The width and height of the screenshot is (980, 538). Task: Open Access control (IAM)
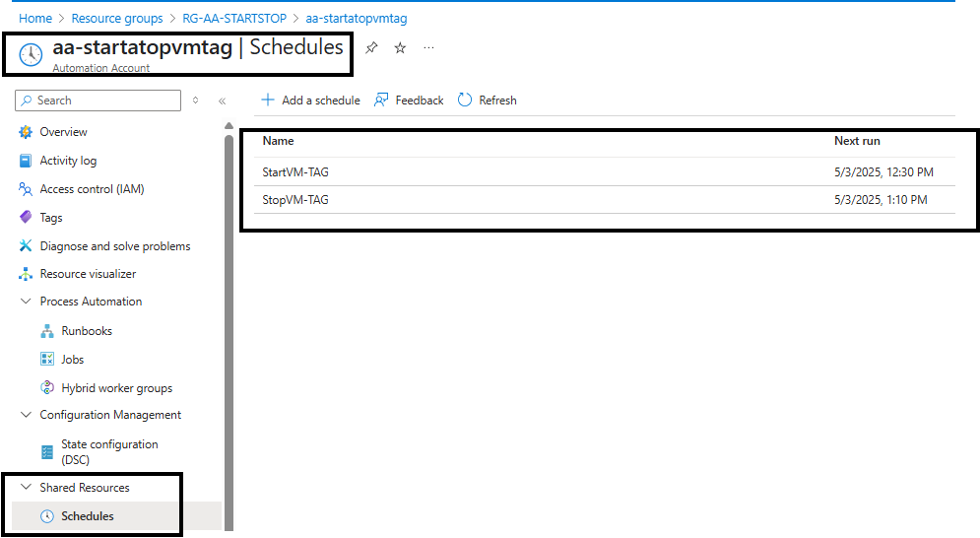point(92,189)
